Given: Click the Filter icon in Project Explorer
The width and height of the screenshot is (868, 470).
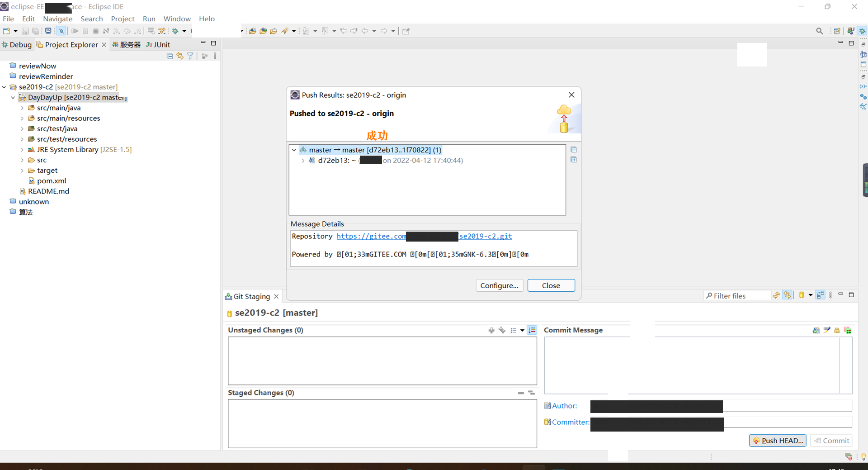Looking at the screenshot, I should point(190,56).
